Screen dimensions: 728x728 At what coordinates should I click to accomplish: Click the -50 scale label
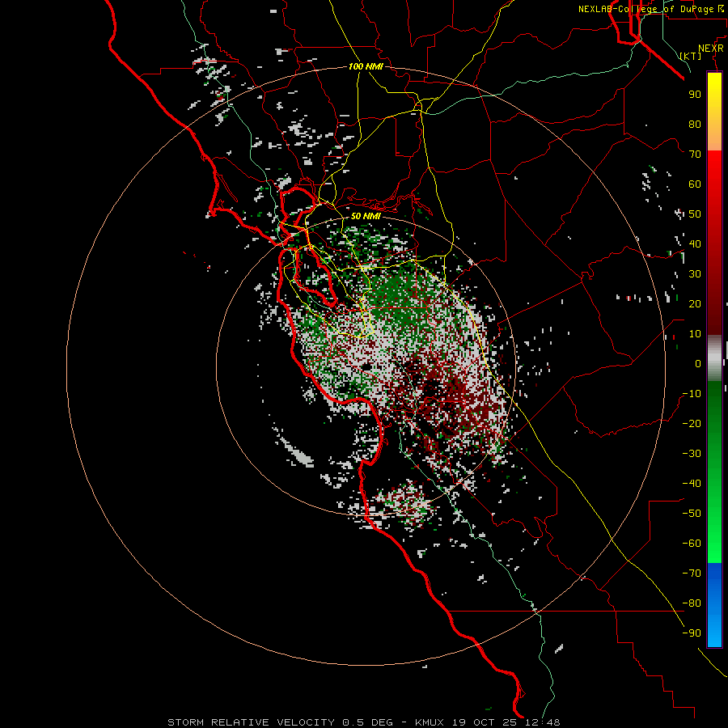(692, 514)
